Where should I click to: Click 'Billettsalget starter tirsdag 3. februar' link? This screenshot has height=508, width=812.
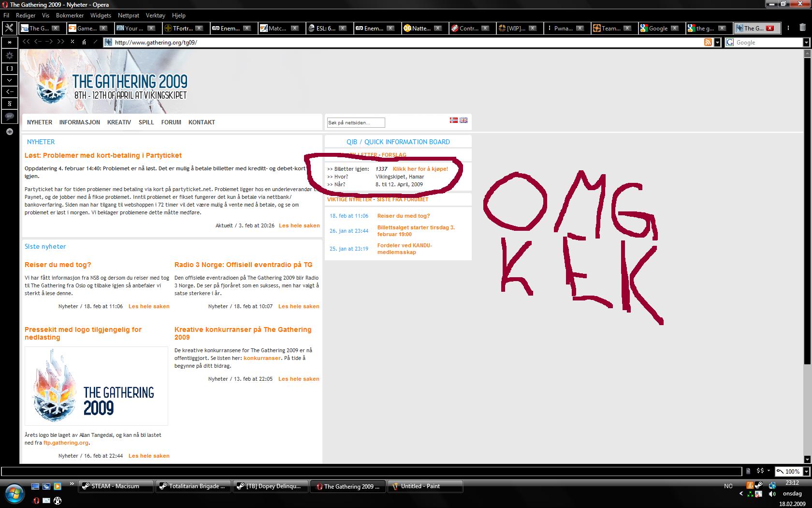click(x=416, y=231)
